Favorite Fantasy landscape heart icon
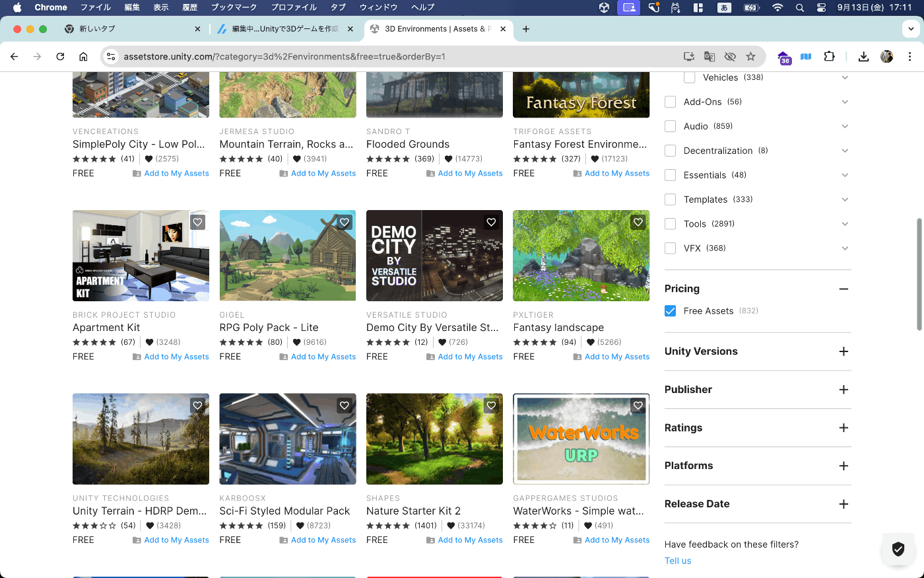 [x=638, y=223]
